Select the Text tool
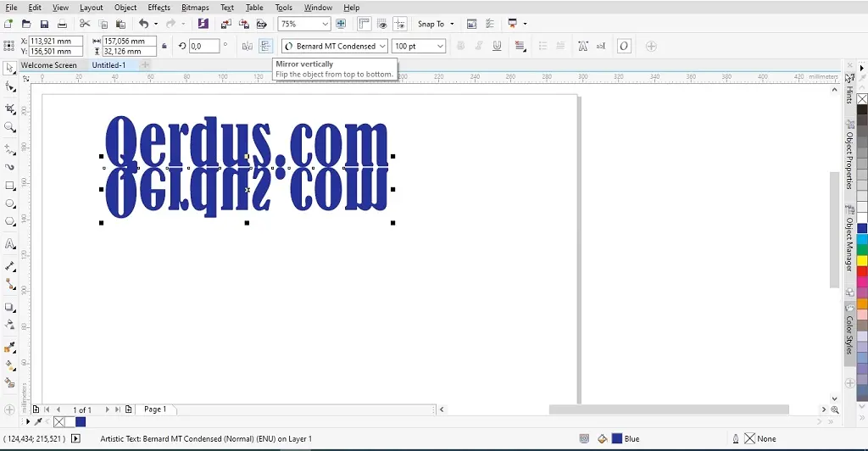Image resolution: width=868 pixels, height=451 pixels. pyautogui.click(x=9, y=243)
